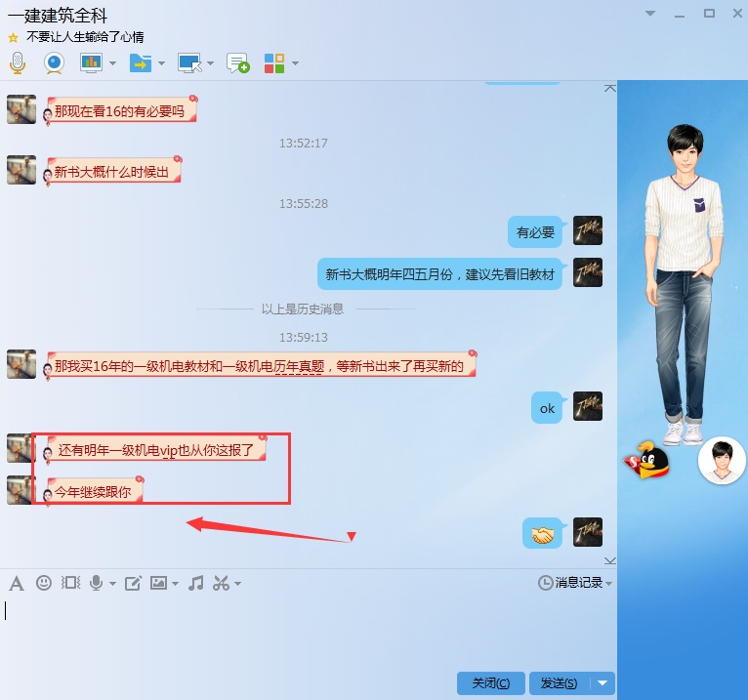Screen dimensions: 748x700
Task: Click the send file folder icon
Action: (x=141, y=62)
